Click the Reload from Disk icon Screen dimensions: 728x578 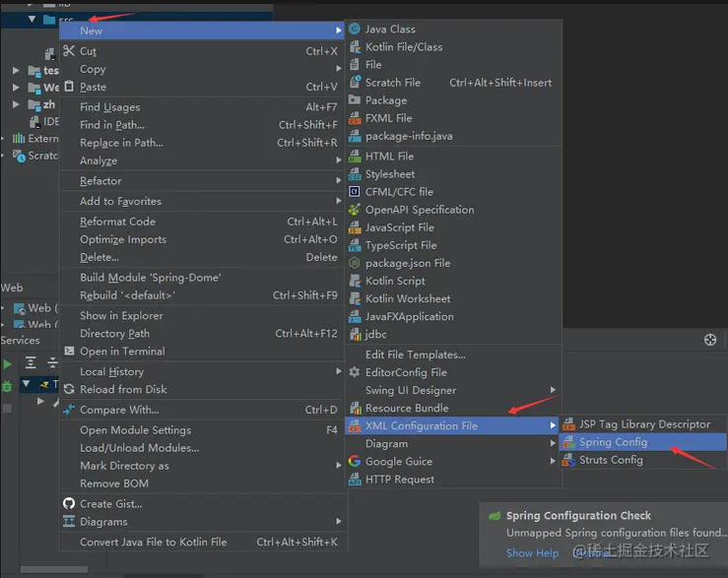tap(69, 389)
